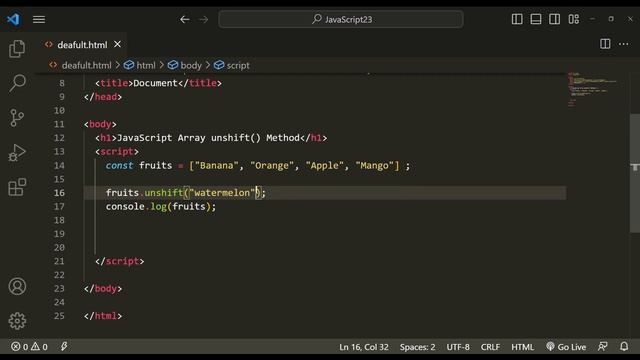Screen dimensions: 640x360
Task: Toggle the secondary side bar layout icon
Action: coord(554,19)
